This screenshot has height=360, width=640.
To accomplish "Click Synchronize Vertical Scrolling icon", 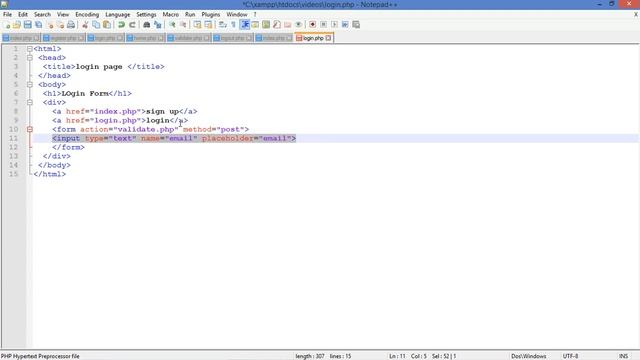I will point(197,25).
